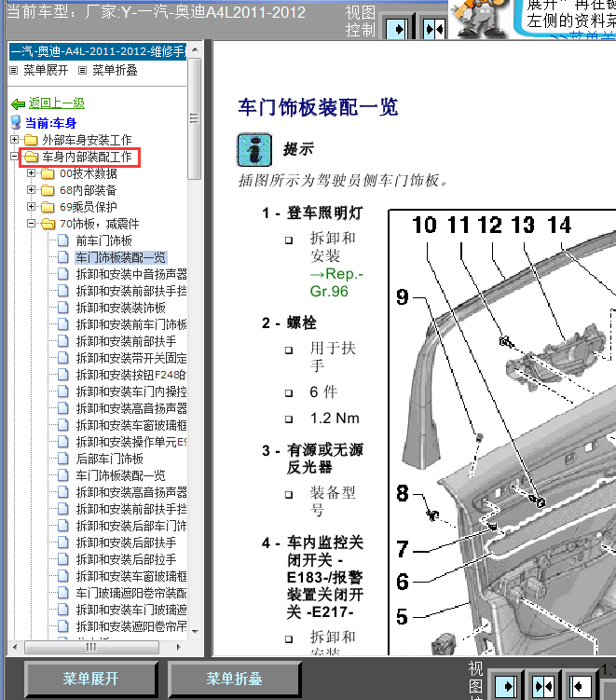The image size is (616, 700).
Task: Expand the 69乘员保护 node
Action: tap(31, 207)
